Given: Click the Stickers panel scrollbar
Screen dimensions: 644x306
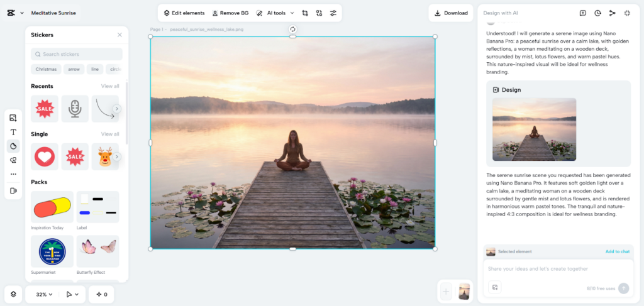Looking at the screenshot, I should pyautogui.click(x=126, y=113).
